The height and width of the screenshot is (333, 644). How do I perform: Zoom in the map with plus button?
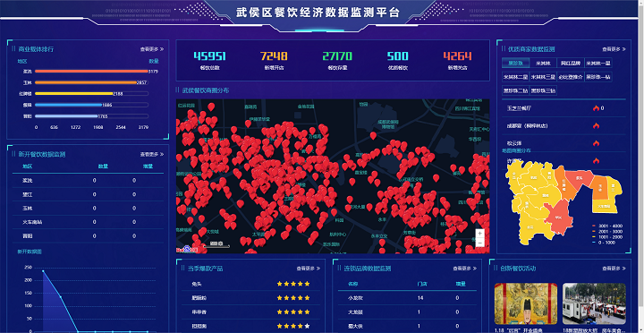[x=479, y=233]
